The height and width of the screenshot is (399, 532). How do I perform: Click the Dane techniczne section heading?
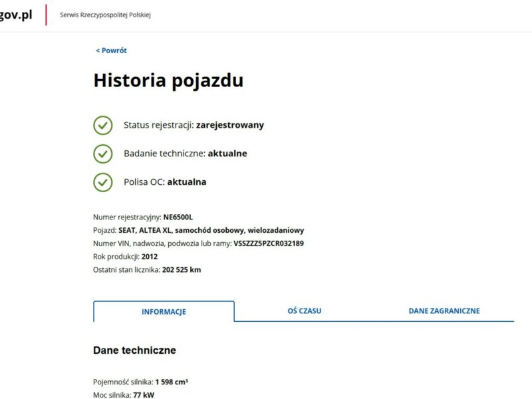(x=134, y=350)
